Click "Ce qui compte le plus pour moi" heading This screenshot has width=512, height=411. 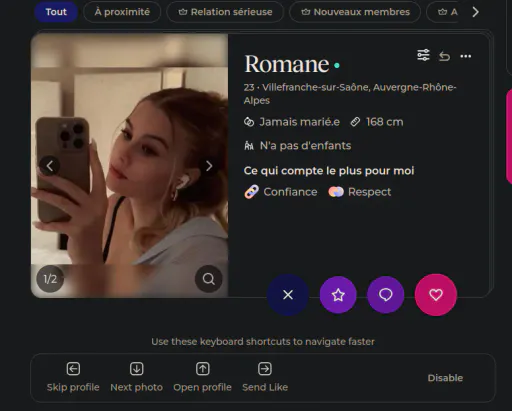329,171
